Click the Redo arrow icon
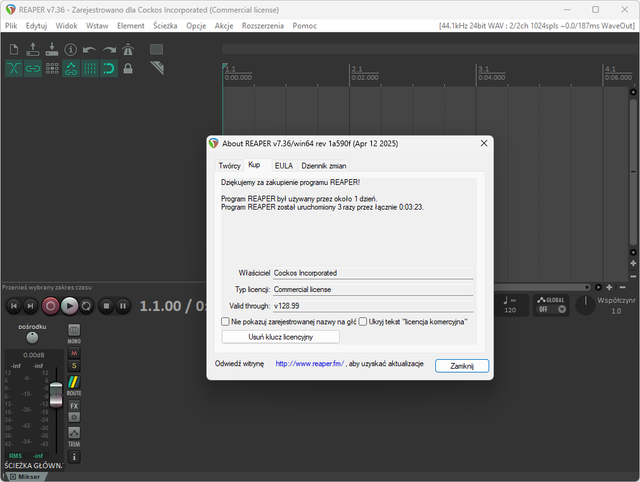Viewport: 640px width, 482px height. click(109, 49)
